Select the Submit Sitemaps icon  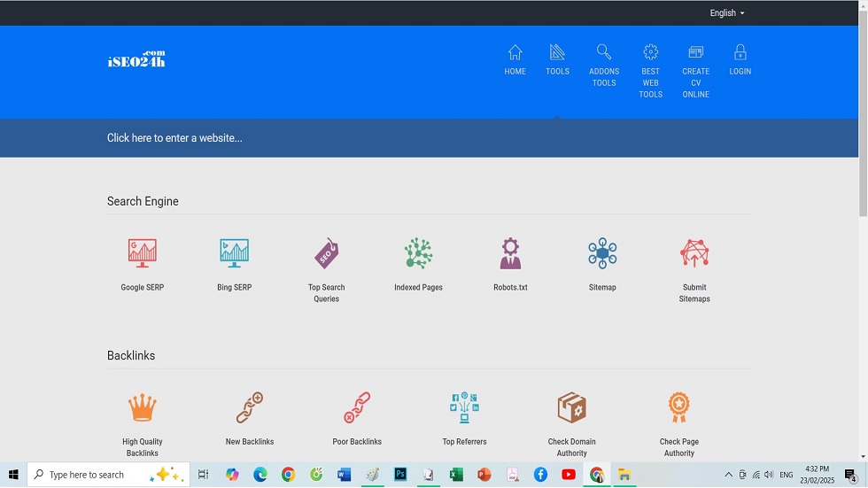pyautogui.click(x=694, y=253)
